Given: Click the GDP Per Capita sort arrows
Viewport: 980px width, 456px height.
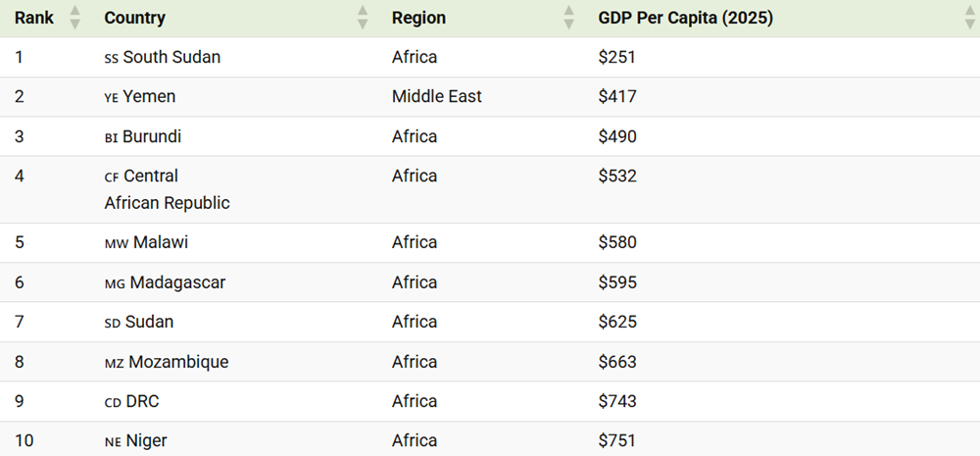Looking at the screenshot, I should pos(969,18).
